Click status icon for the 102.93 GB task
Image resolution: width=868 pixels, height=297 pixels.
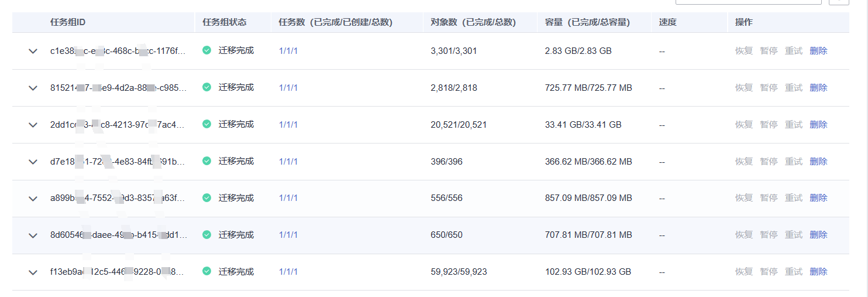[x=206, y=271]
